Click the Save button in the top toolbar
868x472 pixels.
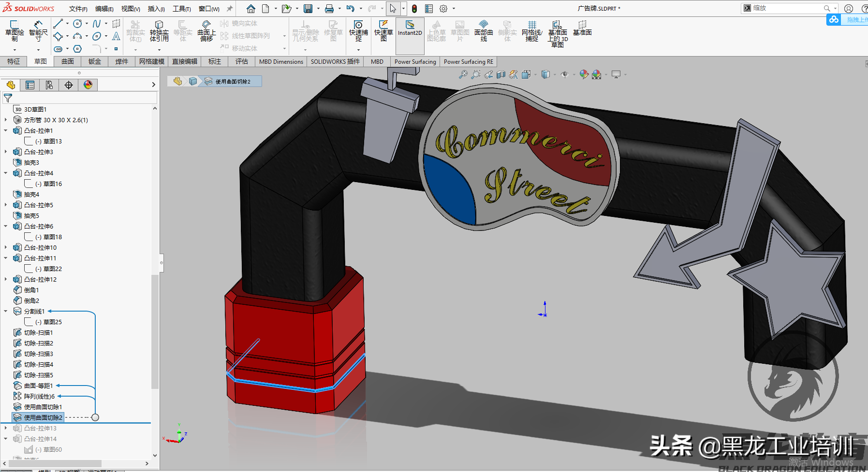tap(308, 8)
